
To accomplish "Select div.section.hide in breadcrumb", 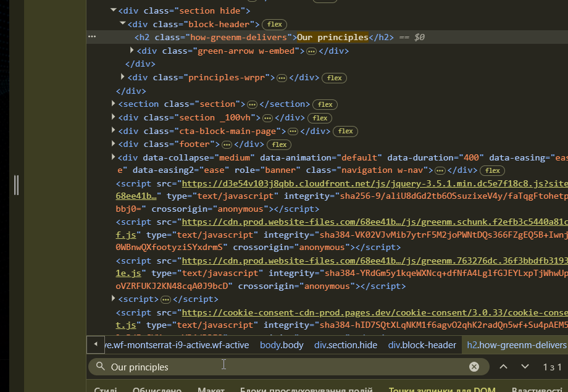I will (346, 345).
